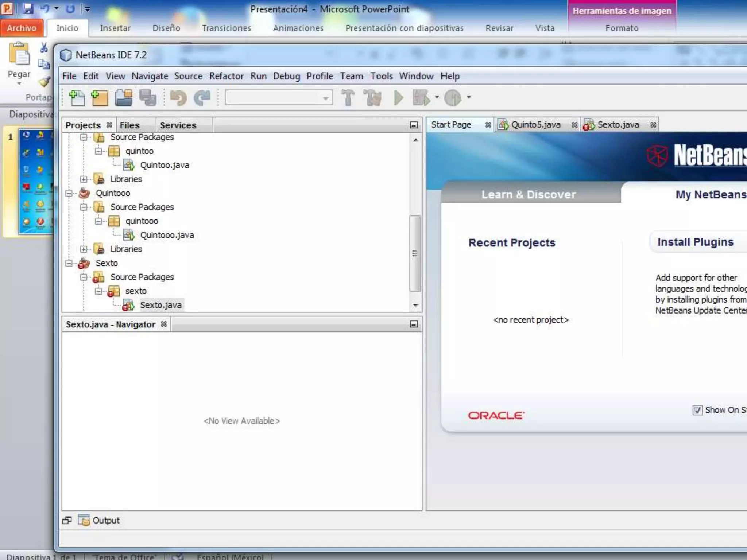The height and width of the screenshot is (560, 747).
Task: Click the Install Plugins link
Action: tap(695, 242)
